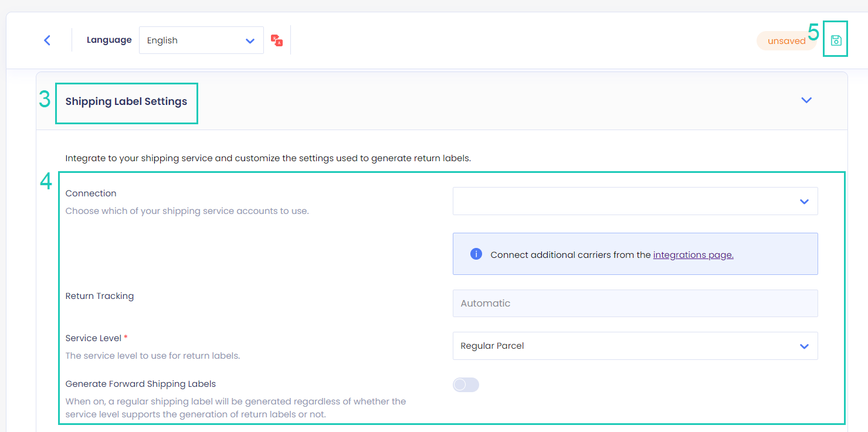Click the chevron beside Shipping Label Settings
Screen dimensions: 868x432
[x=806, y=100]
